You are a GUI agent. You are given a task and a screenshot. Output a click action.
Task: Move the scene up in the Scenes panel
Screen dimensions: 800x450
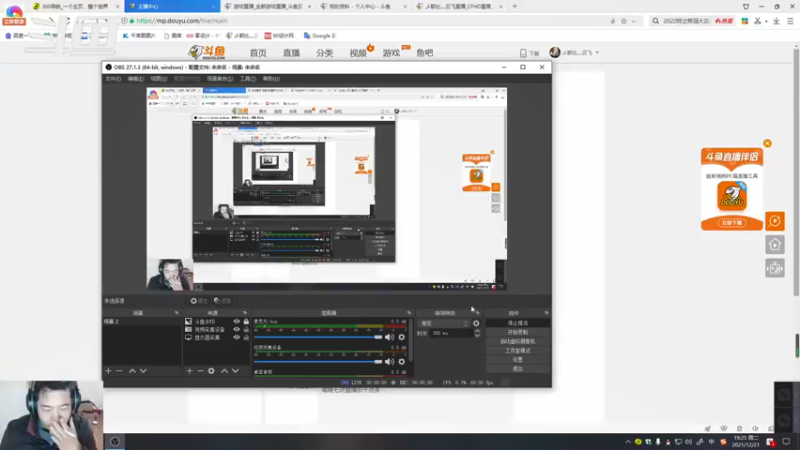[x=132, y=371]
